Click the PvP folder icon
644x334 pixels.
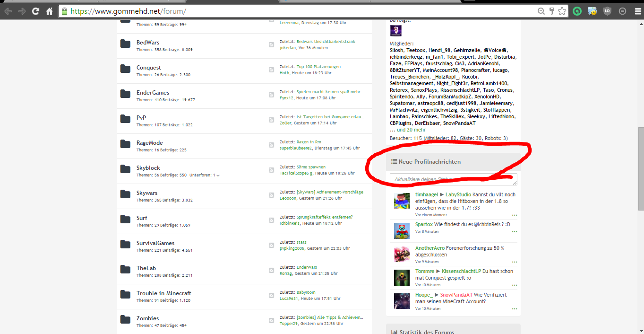pos(125,119)
